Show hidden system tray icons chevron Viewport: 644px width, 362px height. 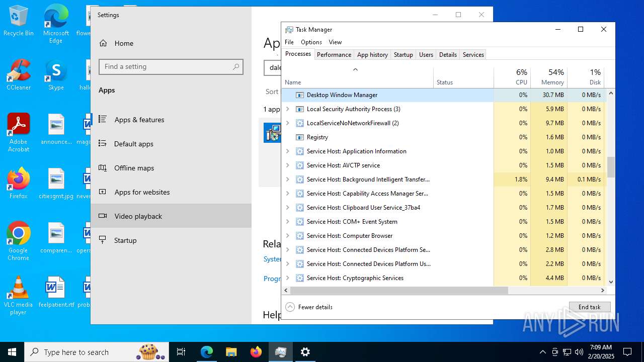(x=542, y=352)
